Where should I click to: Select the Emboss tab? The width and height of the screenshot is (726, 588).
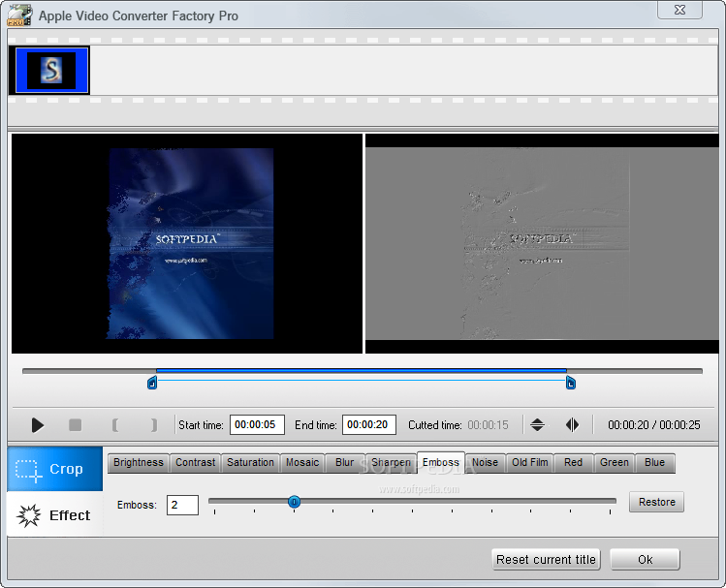click(x=441, y=462)
